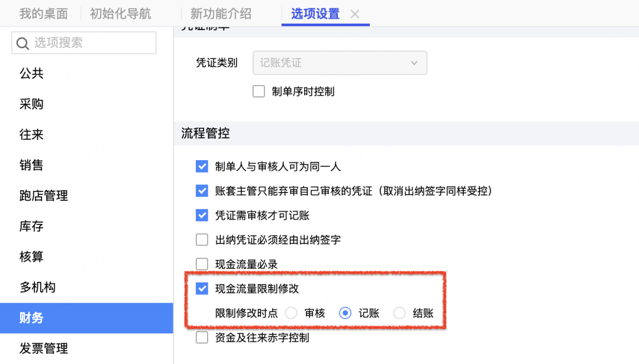Choose the 记账 radio option
The height and width of the screenshot is (364, 639).
click(x=346, y=313)
